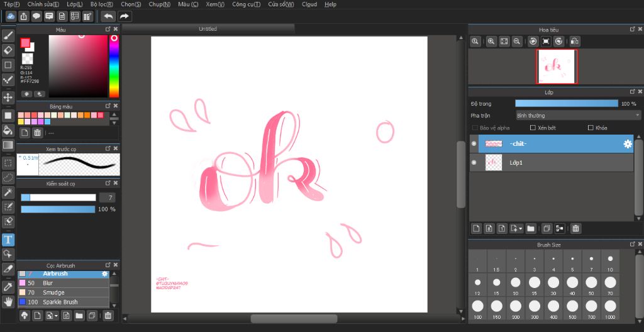Select the rectangular Selection tool
Screen dimensions: 644x332
click(x=8, y=163)
